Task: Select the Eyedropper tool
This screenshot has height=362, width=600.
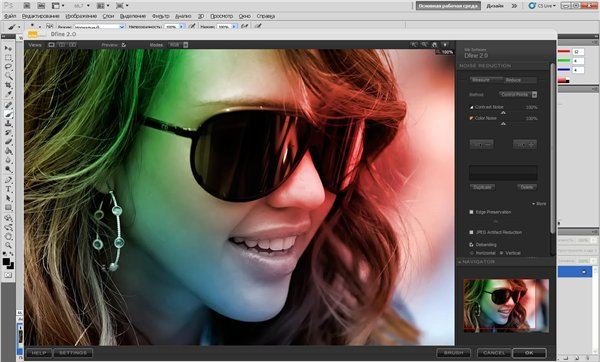Action: (8, 94)
